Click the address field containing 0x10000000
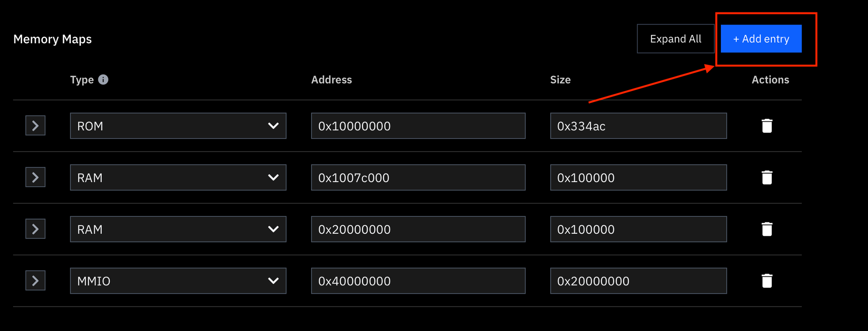868x331 pixels. 418,126
